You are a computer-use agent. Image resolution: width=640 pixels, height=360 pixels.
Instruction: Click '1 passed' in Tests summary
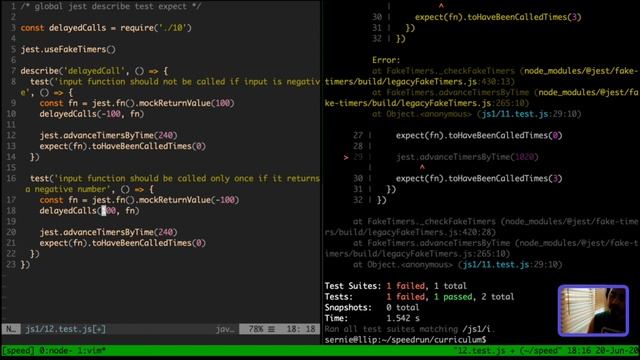[x=453, y=297]
